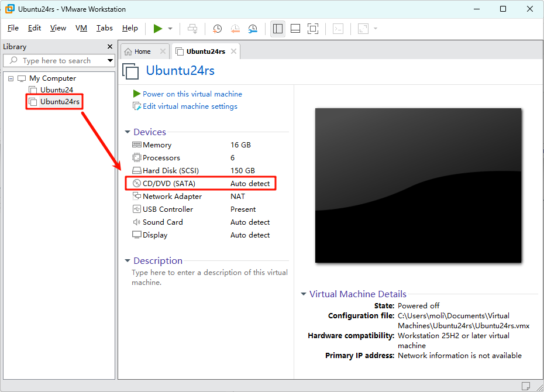544x392 pixels.
Task: Click the Display device row
Action: (x=201, y=235)
